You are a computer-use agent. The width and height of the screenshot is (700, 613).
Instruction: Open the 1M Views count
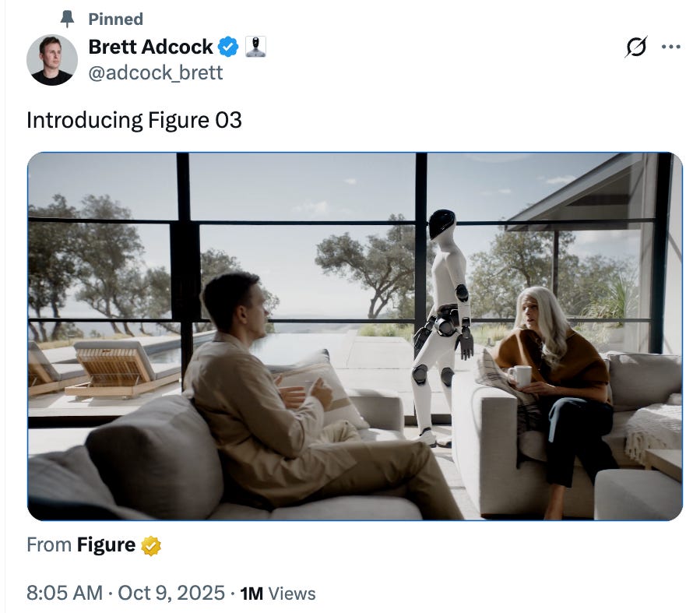pos(278,594)
